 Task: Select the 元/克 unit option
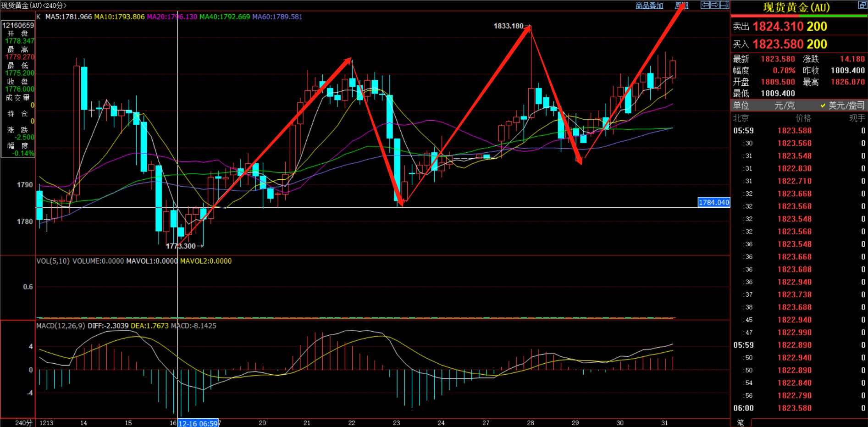(x=785, y=105)
